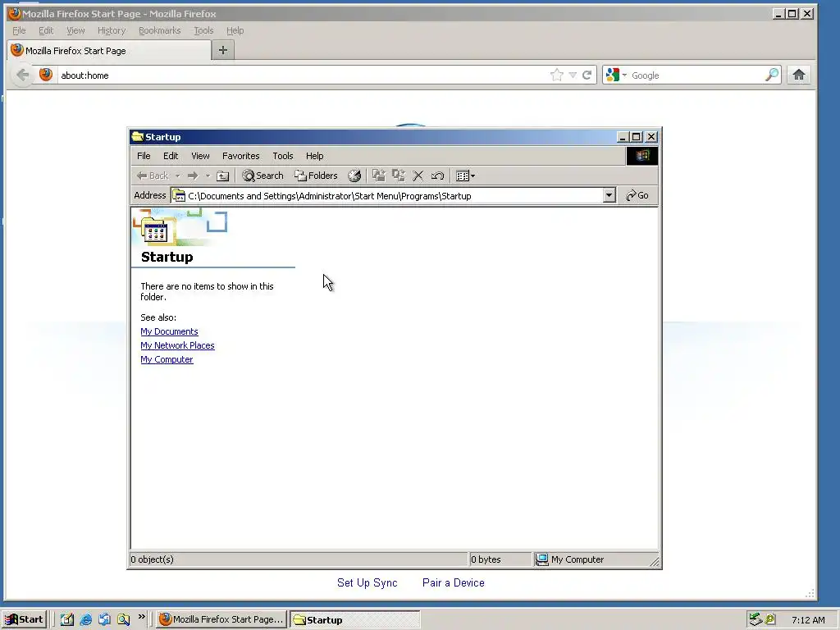Switch to Firefox taskbar button
Viewport: 840px width, 630px height.
coord(221,619)
